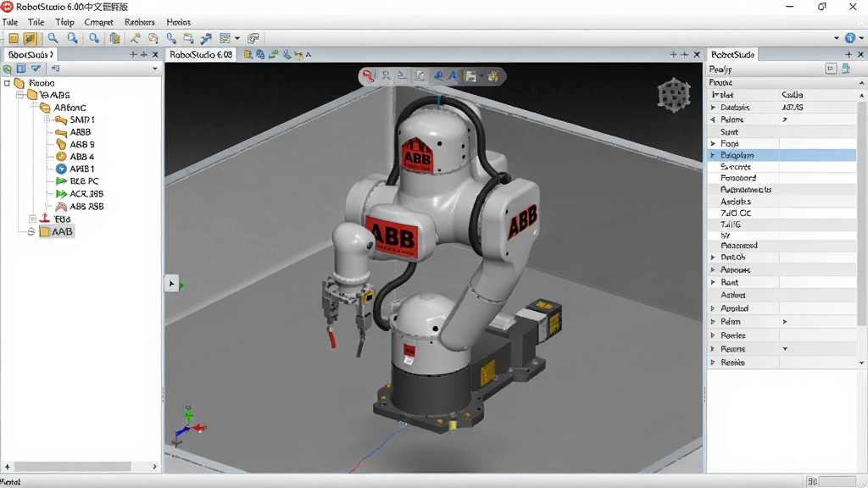
Task: Click the globe icon in left panel toolbar
Action: click(7, 69)
